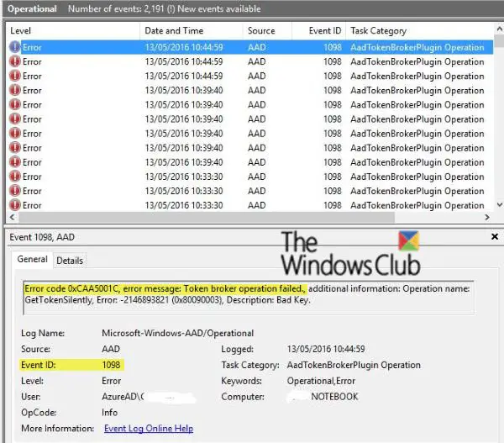Click the highlighted Event ID value 1098

click(x=111, y=365)
